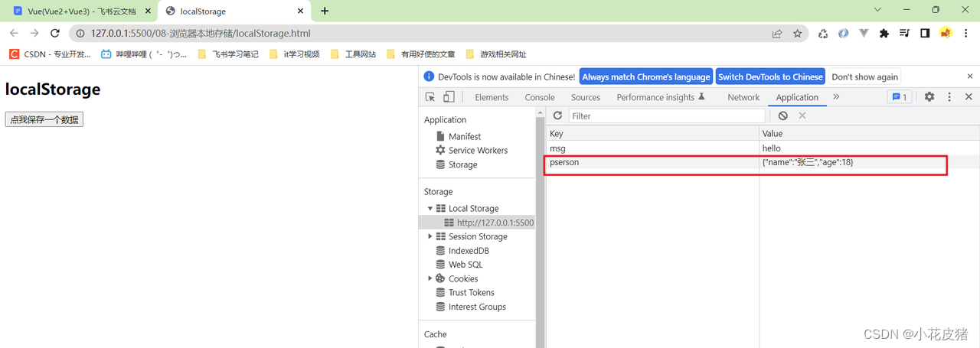Open the issues counter badge

pos(899,97)
